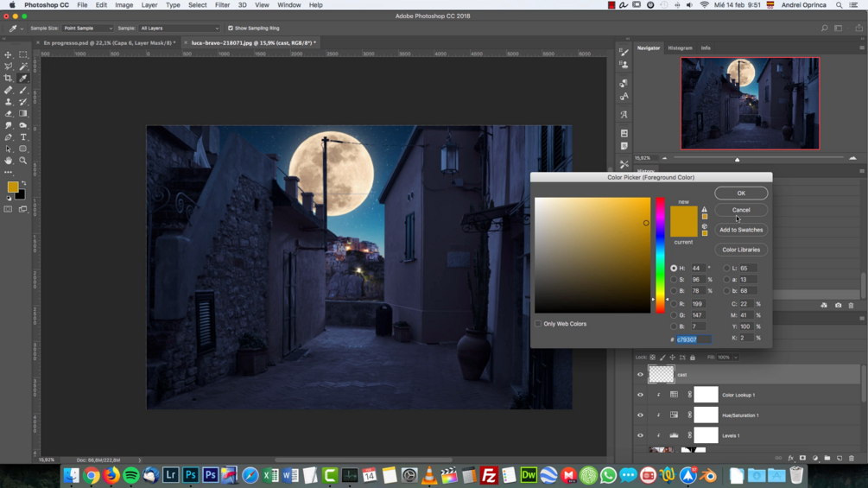The width and height of the screenshot is (868, 488).
Task: Open Color Libraries
Action: coord(741,250)
